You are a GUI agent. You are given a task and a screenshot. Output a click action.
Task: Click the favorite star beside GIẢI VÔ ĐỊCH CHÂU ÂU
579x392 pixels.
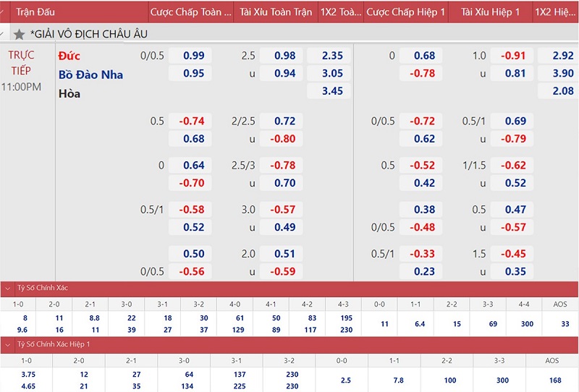[x=20, y=34]
